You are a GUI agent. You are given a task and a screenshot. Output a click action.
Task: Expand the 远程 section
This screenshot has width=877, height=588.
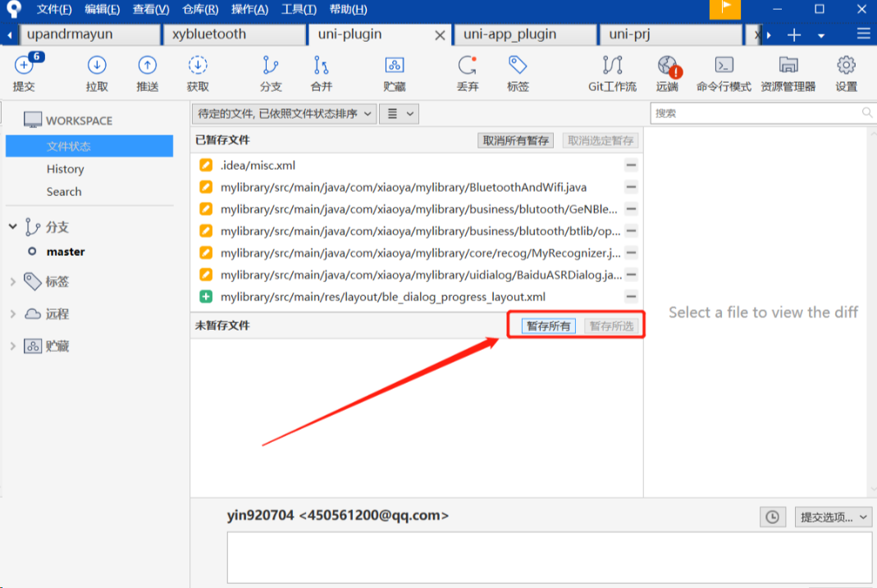(13, 314)
